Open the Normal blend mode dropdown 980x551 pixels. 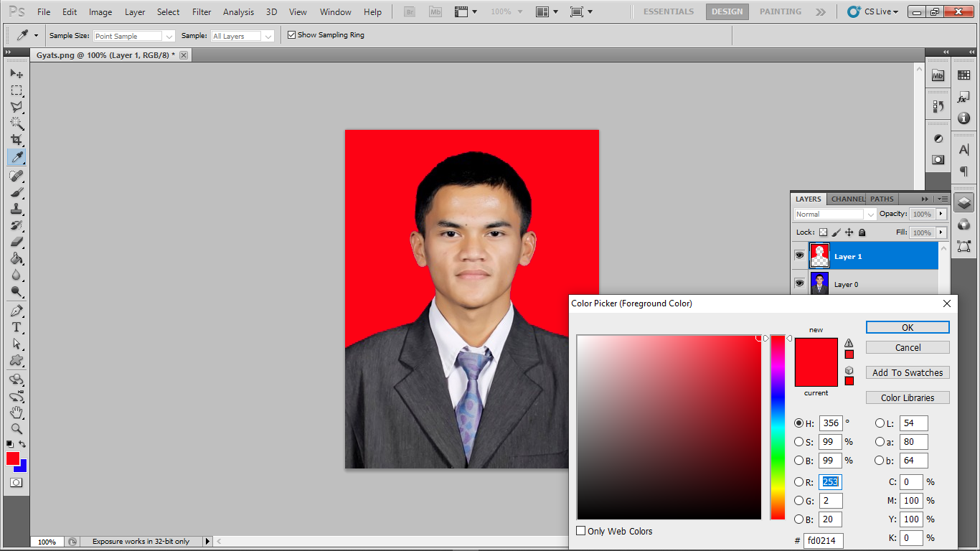coord(835,214)
